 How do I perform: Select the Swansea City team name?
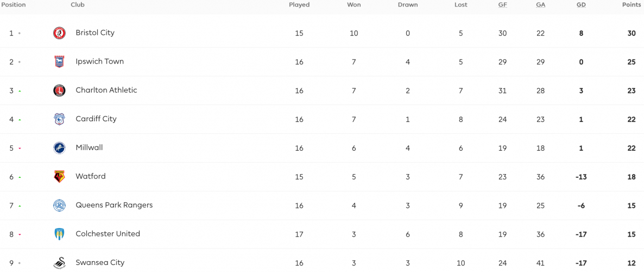pyautogui.click(x=100, y=263)
